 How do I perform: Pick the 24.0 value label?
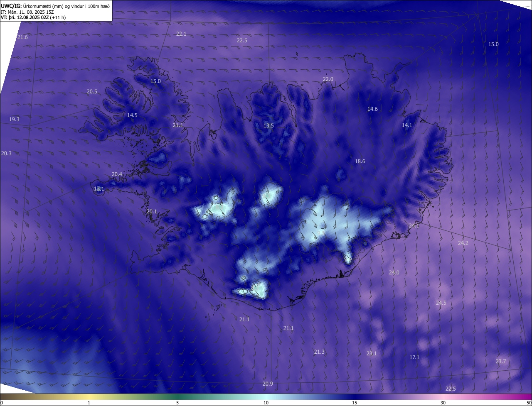pos(394,273)
